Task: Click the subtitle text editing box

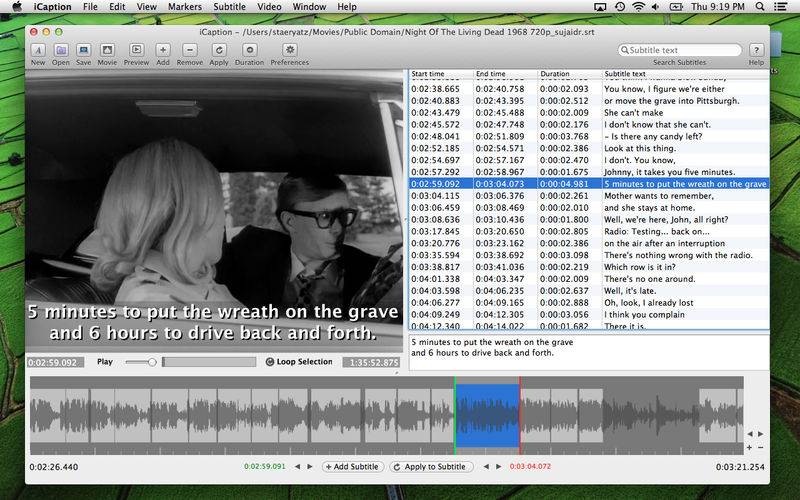Action: coord(589,352)
